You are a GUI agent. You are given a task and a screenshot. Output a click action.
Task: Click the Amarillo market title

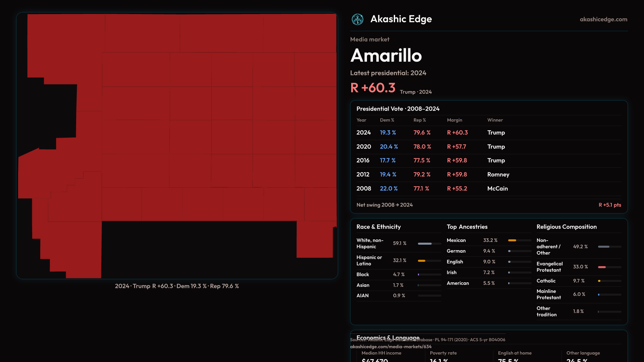coord(386,56)
